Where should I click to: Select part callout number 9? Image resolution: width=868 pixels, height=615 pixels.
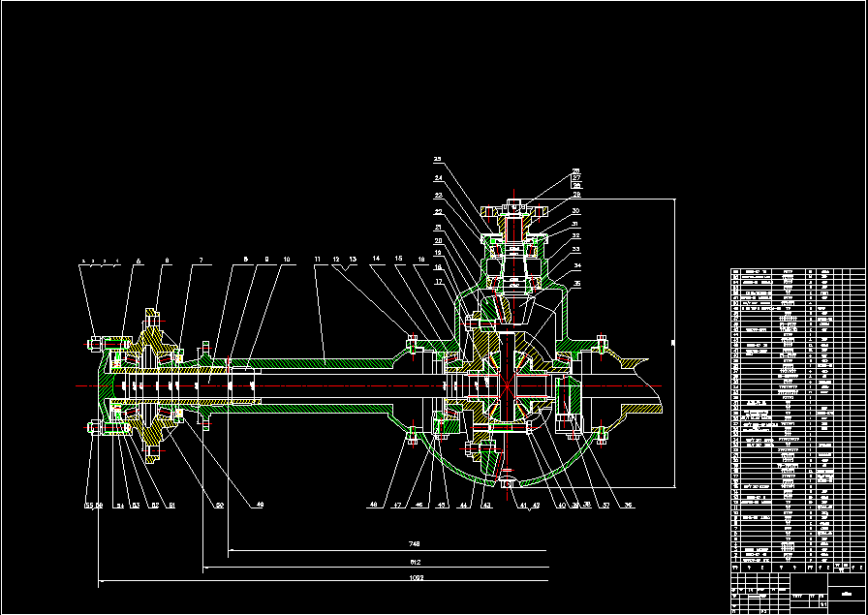click(266, 259)
